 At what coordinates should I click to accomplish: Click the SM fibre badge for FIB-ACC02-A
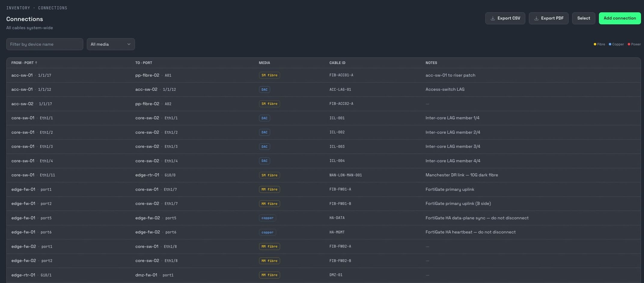270,104
